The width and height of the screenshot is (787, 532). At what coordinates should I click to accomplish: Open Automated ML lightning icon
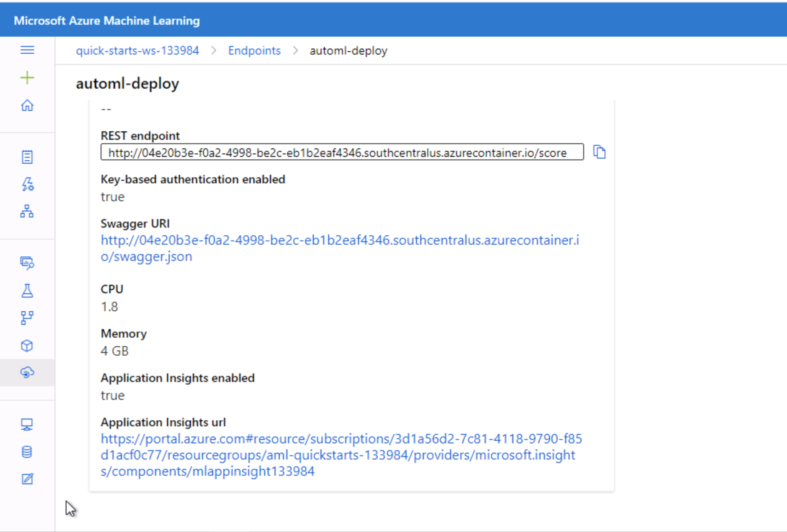27,184
